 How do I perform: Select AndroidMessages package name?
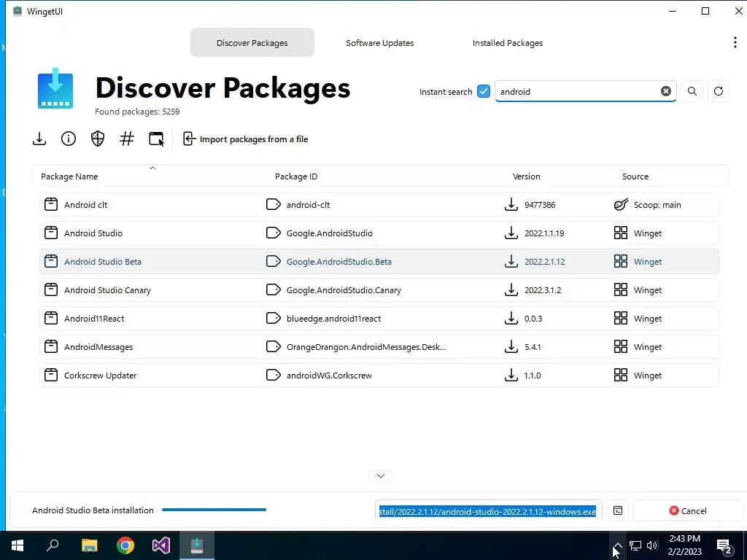[x=98, y=347]
